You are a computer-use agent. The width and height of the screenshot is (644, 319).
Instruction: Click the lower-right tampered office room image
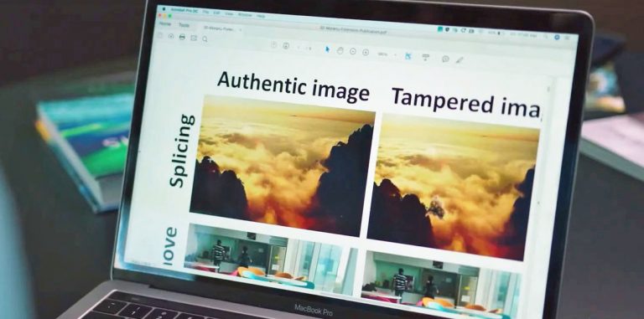442,283
